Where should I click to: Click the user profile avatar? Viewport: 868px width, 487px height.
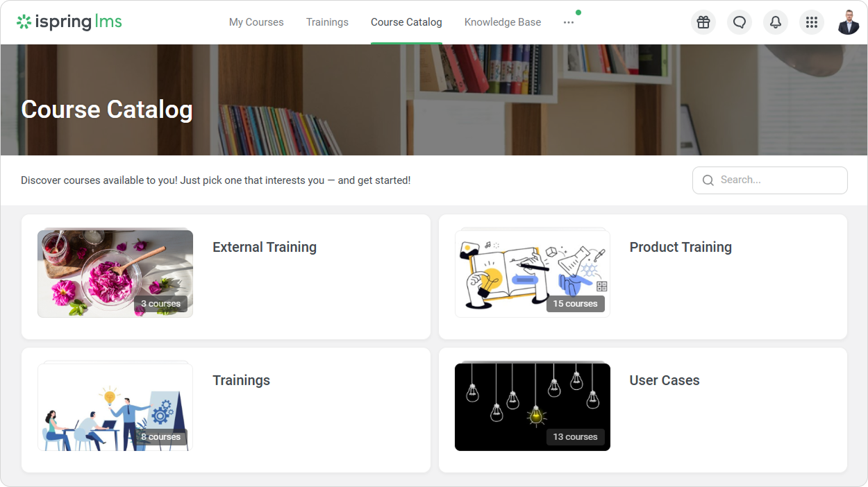pos(848,22)
